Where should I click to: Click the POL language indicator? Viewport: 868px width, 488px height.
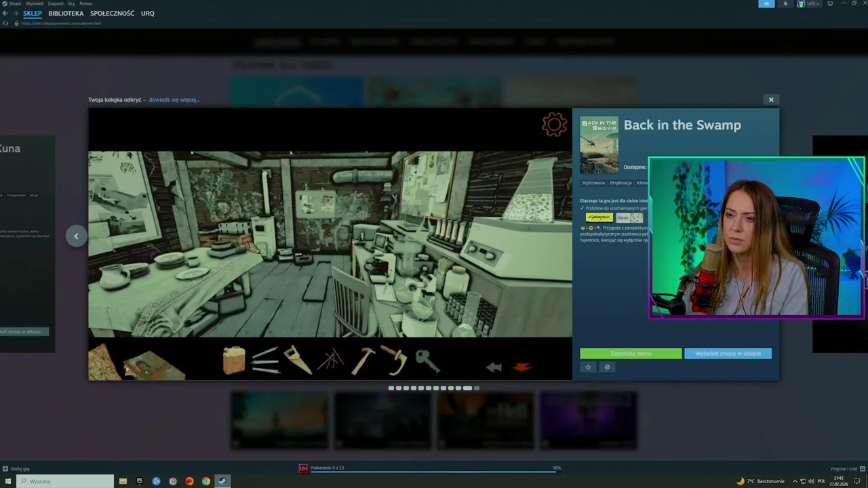[x=821, y=481]
